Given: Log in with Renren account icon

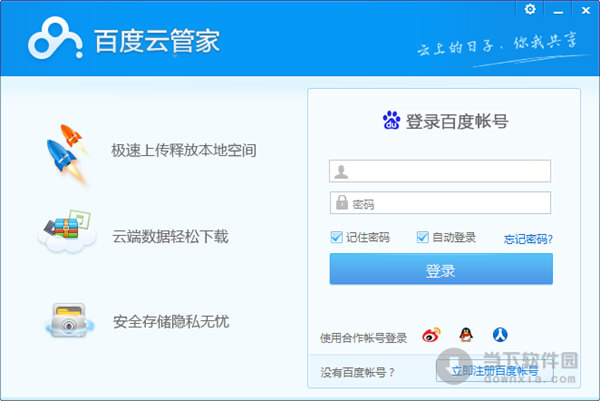Looking at the screenshot, I should 500,334.
